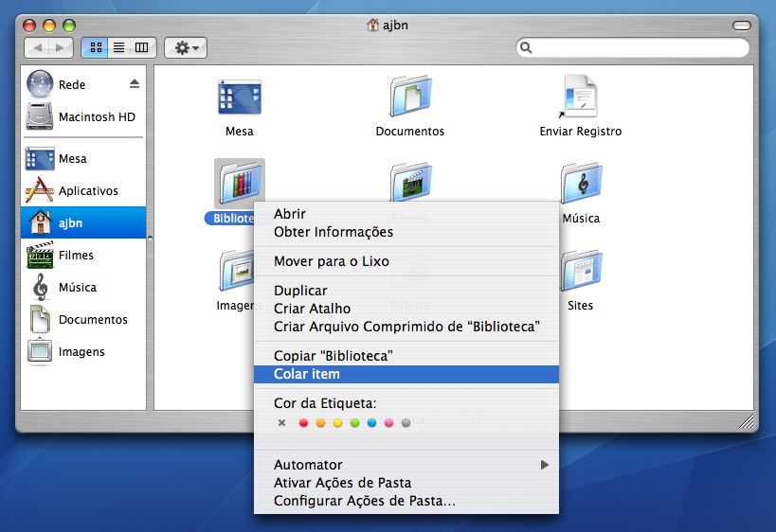Apply the red label color
The image size is (776, 532).
pyautogui.click(x=304, y=423)
